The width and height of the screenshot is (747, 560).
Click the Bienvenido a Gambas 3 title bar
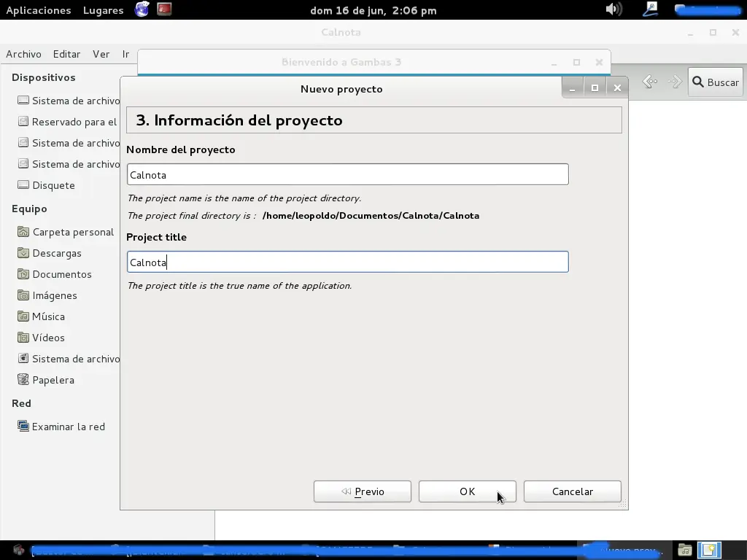click(x=341, y=62)
